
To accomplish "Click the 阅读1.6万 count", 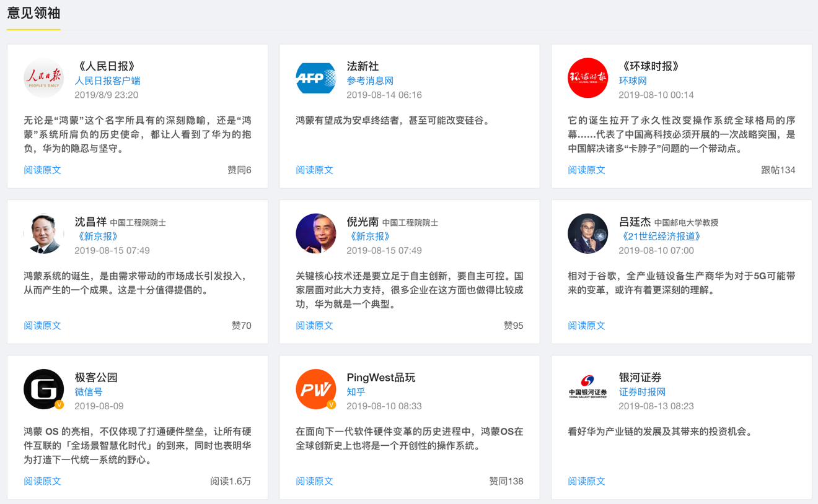I will point(231,480).
